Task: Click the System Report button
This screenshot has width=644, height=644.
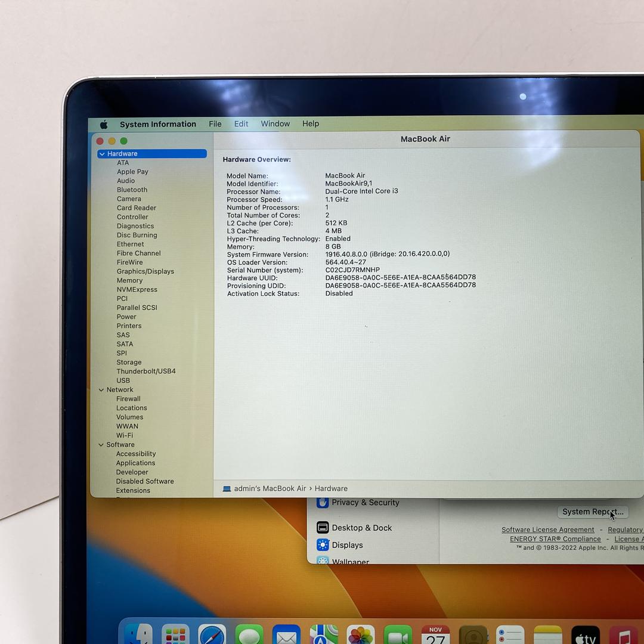Action: click(592, 512)
